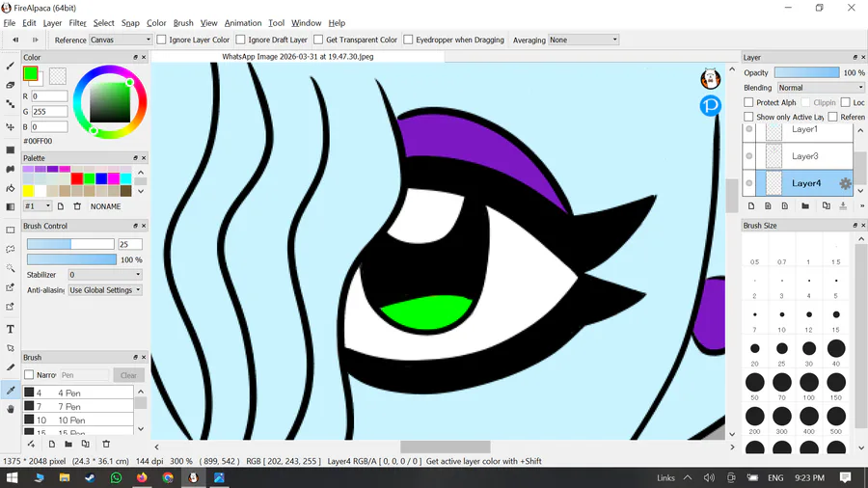Delete the palette with trash icon
Viewport: 868px width, 488px height.
77,206
